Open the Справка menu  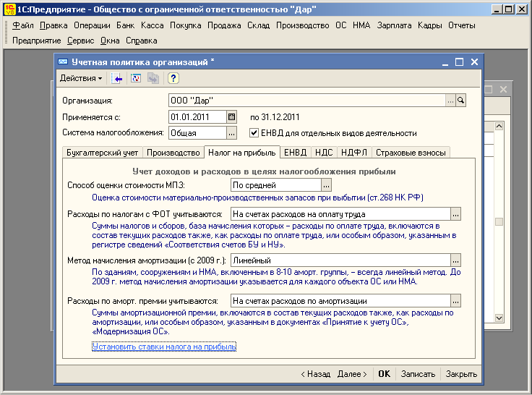(x=142, y=41)
